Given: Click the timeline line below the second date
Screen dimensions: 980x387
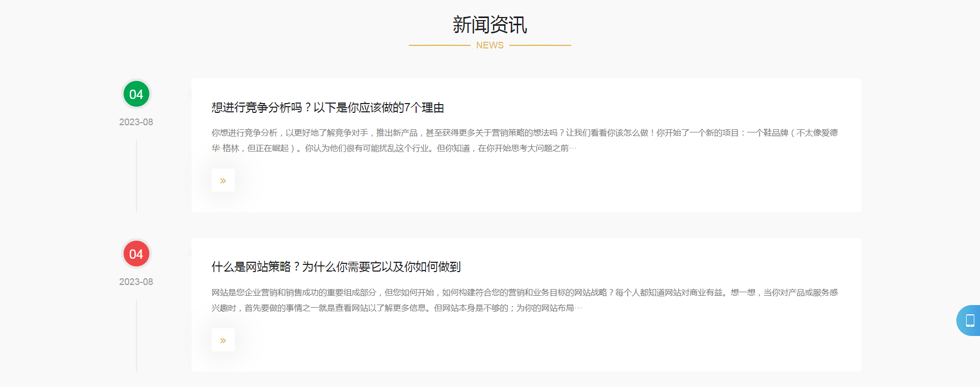Looking at the screenshot, I should [136, 335].
